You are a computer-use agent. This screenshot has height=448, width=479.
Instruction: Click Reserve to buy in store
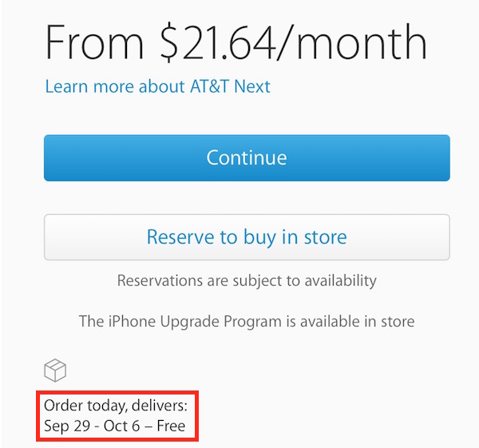tap(247, 237)
